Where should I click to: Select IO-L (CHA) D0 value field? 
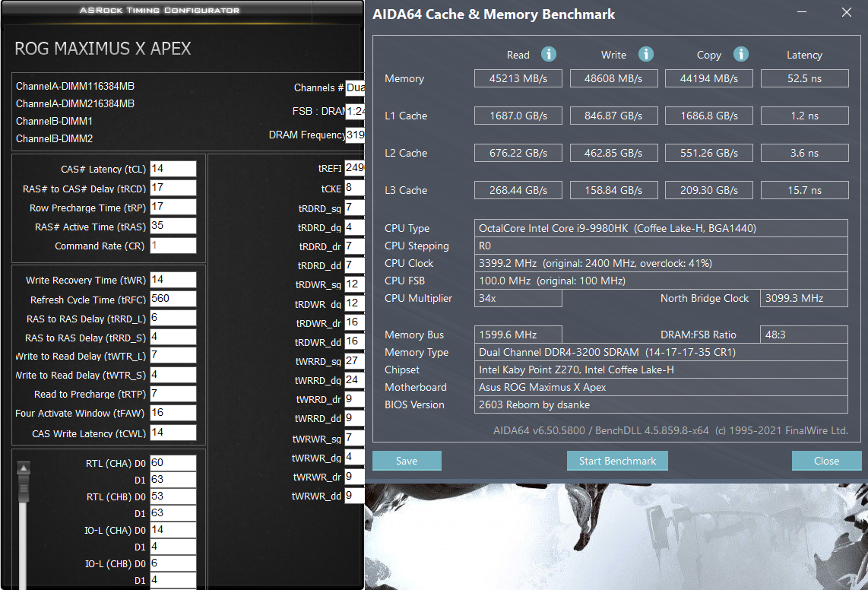[x=173, y=530]
